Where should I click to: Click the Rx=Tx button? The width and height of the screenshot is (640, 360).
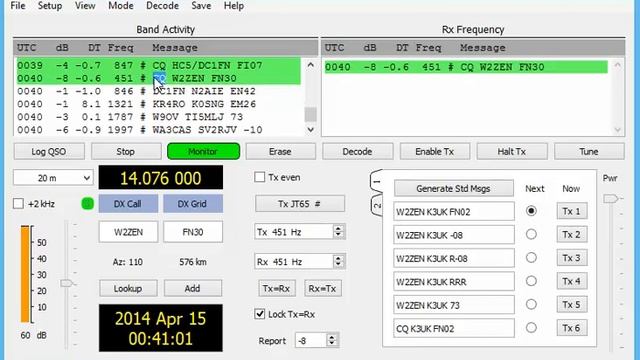[322, 288]
